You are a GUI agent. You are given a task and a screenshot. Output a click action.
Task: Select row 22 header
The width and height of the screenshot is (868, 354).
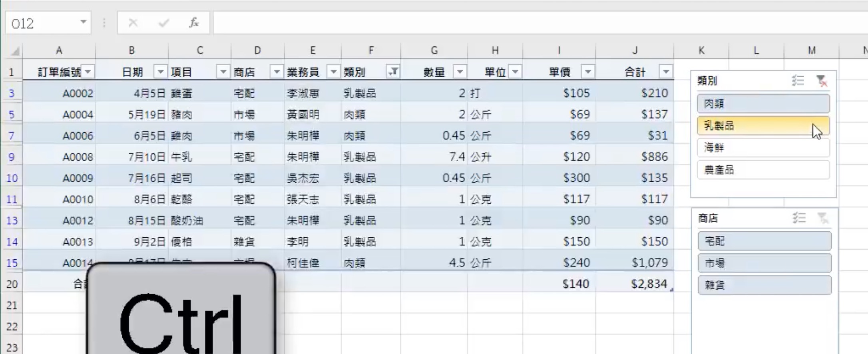coord(11,326)
